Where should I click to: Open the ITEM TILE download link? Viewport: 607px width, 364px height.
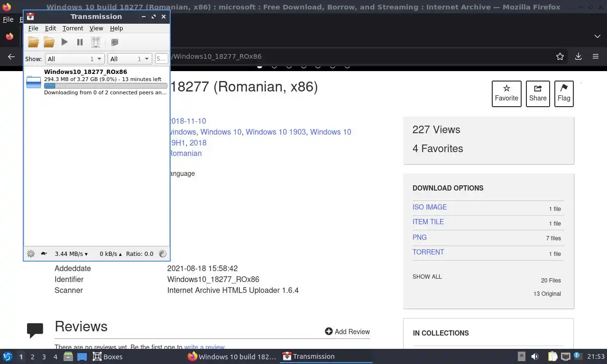428,222
